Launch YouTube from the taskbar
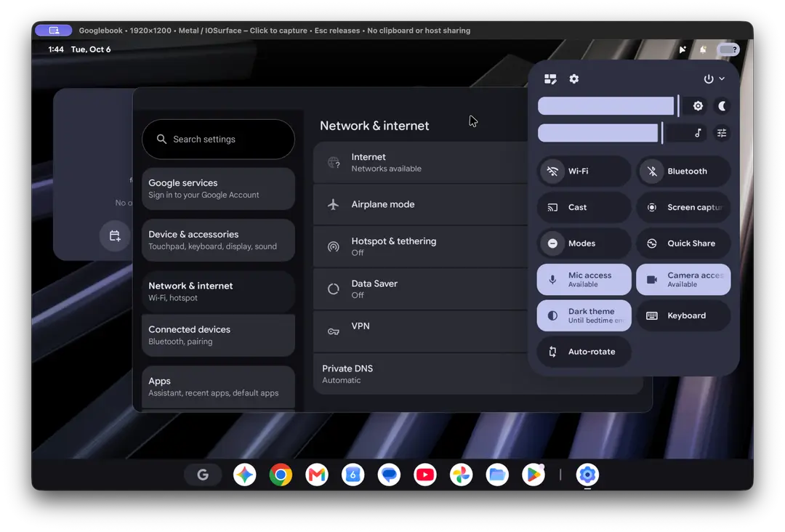The width and height of the screenshot is (785, 532). tap(425, 475)
